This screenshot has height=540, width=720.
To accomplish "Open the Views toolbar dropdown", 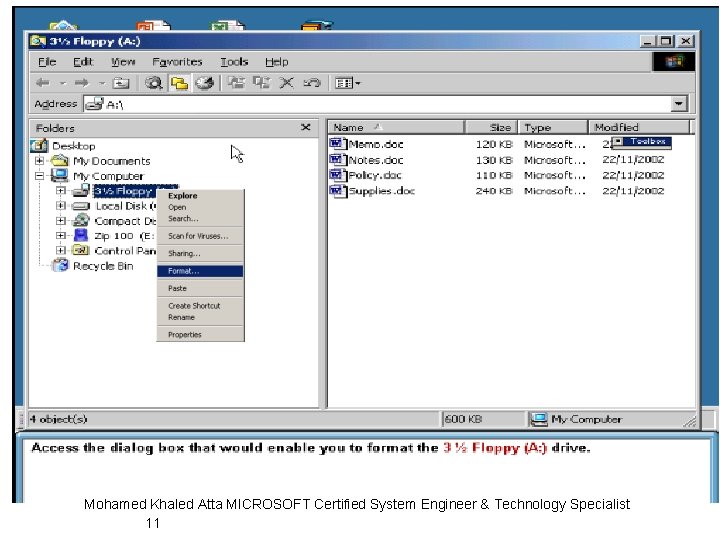I will [348, 83].
